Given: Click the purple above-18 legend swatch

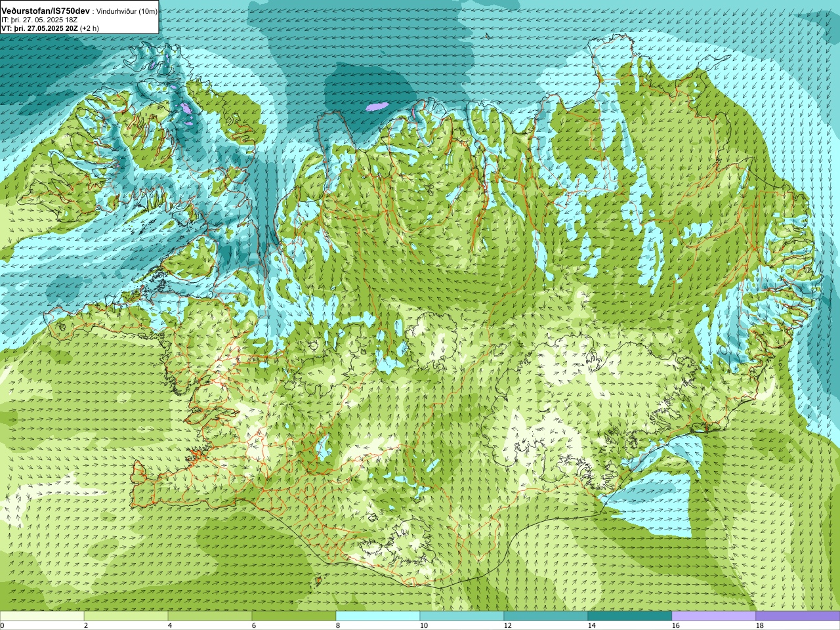Looking at the screenshot, I should tap(798, 616).
